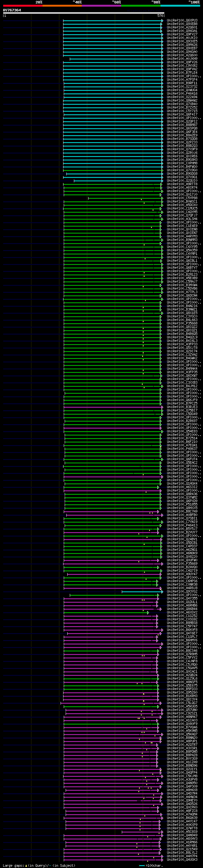203x868 pixels.
Task: Select hit UniRef100_A7PSF4
Action: tap(182, 79)
